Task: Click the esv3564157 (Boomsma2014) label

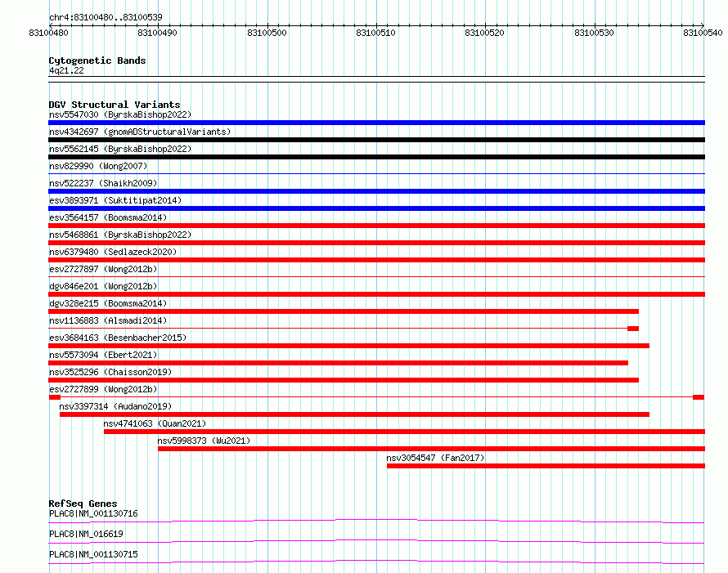Action: click(x=108, y=217)
